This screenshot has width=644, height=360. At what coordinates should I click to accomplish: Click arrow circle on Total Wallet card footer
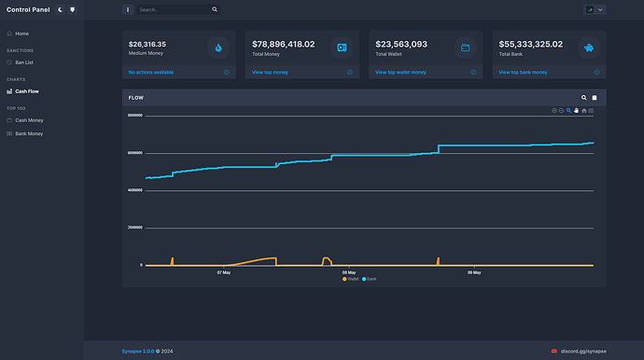coord(473,72)
